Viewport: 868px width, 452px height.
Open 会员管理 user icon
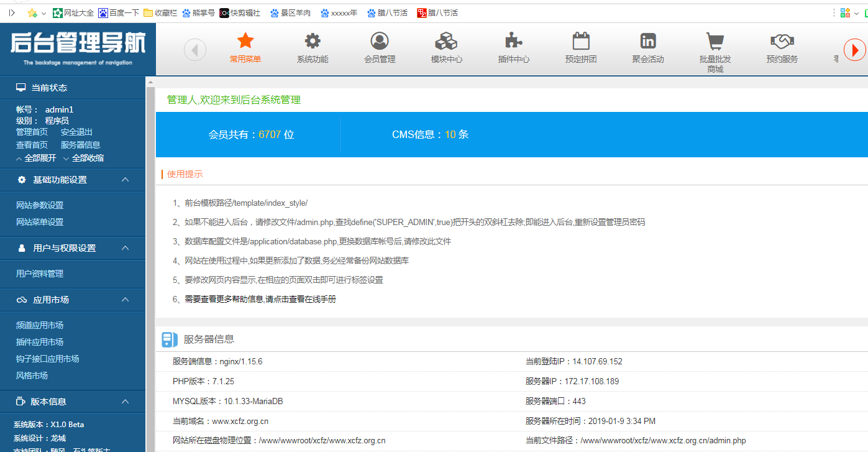pos(380,41)
